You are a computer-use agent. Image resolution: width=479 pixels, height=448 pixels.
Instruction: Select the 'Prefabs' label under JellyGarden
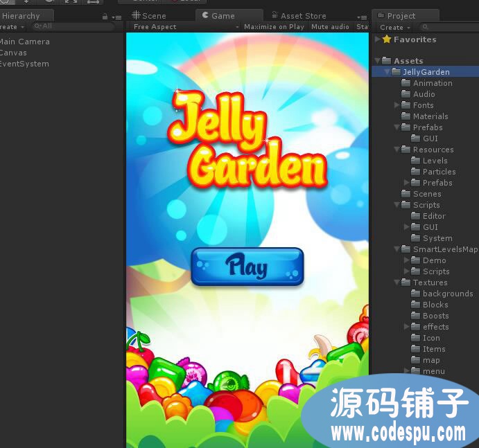coord(428,127)
